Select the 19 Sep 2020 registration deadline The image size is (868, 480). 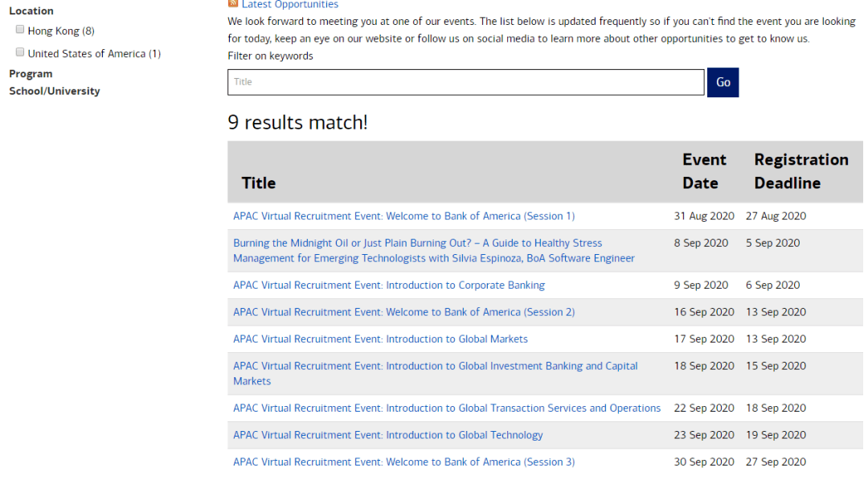pyautogui.click(x=776, y=435)
